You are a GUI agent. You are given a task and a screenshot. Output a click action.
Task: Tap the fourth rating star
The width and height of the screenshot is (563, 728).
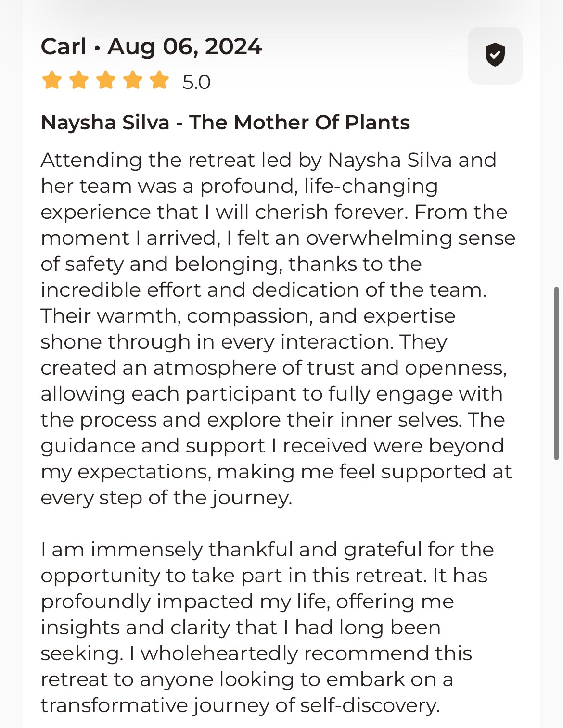(x=132, y=81)
